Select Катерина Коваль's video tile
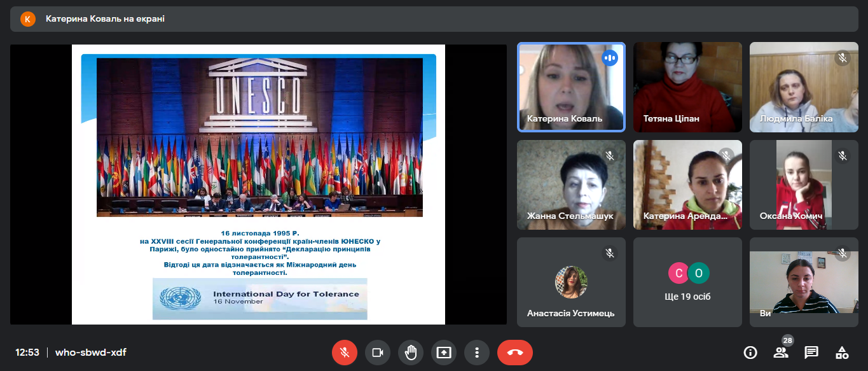868x371 pixels. point(571,87)
